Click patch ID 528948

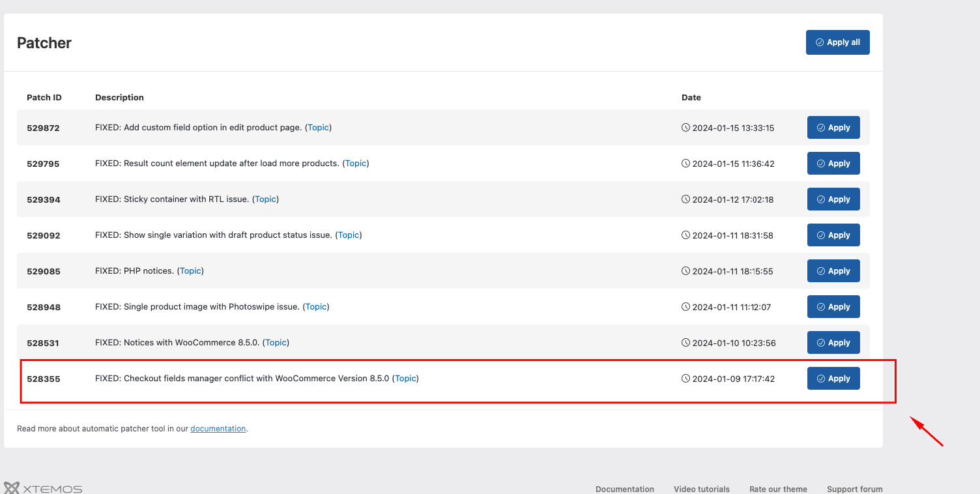coord(44,308)
